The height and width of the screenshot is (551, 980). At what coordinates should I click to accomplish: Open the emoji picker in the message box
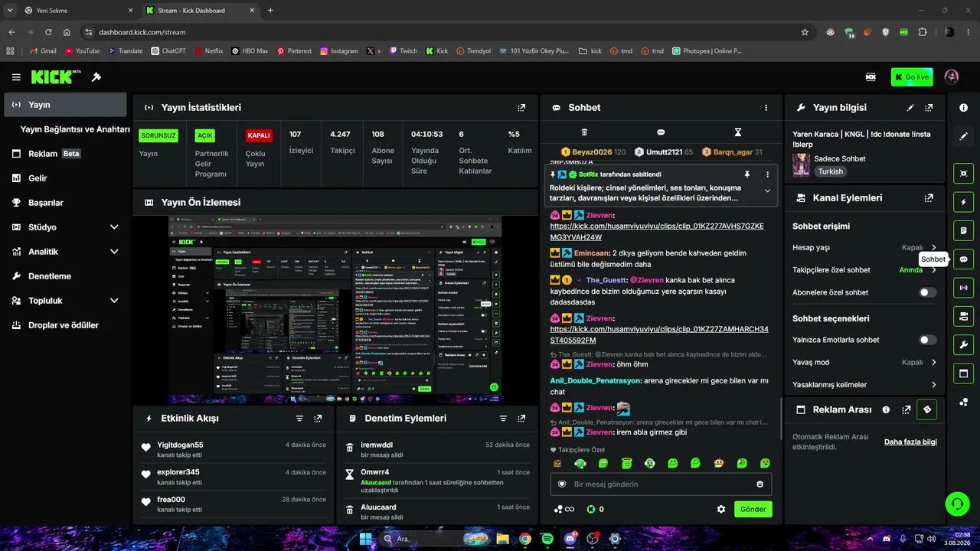[x=759, y=484]
